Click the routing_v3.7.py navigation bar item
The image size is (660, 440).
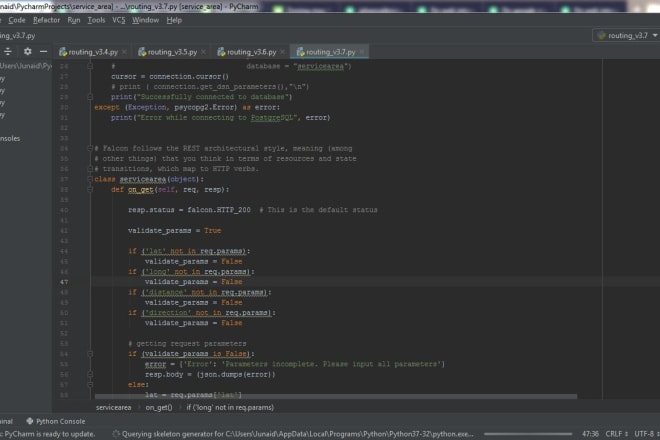point(18,35)
